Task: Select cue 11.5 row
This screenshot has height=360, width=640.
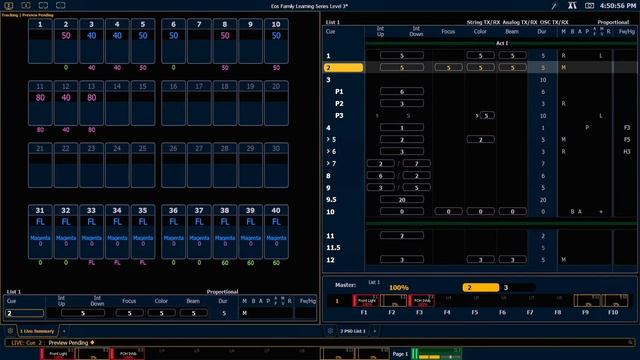Action: (480, 248)
